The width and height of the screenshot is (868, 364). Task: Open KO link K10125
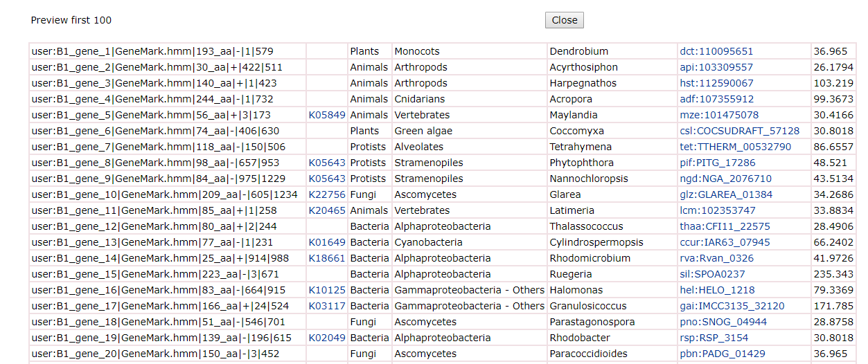(327, 290)
